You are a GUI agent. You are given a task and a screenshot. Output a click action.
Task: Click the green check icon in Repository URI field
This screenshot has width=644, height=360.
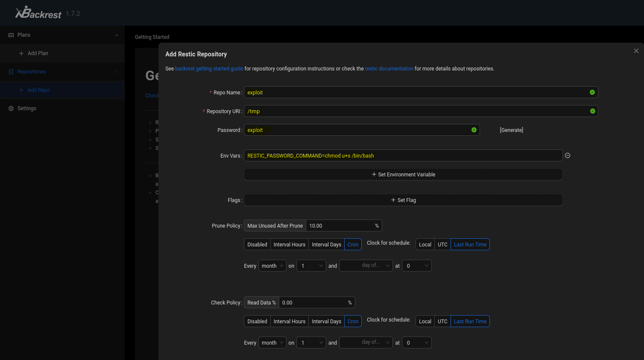[x=592, y=111]
